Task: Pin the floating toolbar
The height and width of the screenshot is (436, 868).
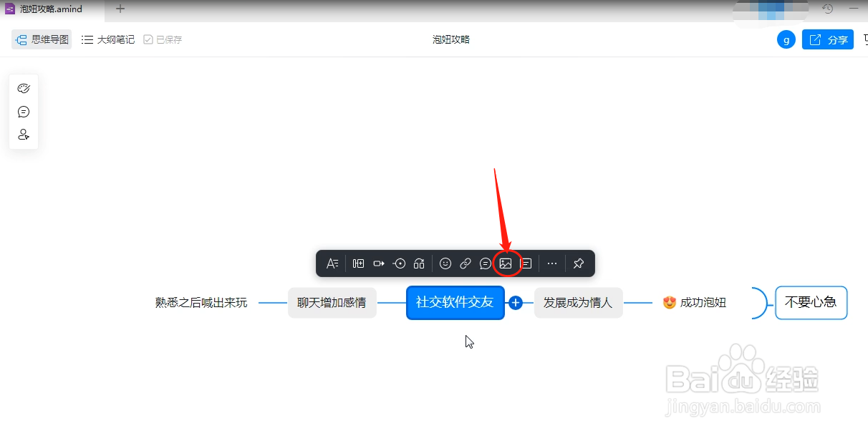Action: click(x=578, y=263)
